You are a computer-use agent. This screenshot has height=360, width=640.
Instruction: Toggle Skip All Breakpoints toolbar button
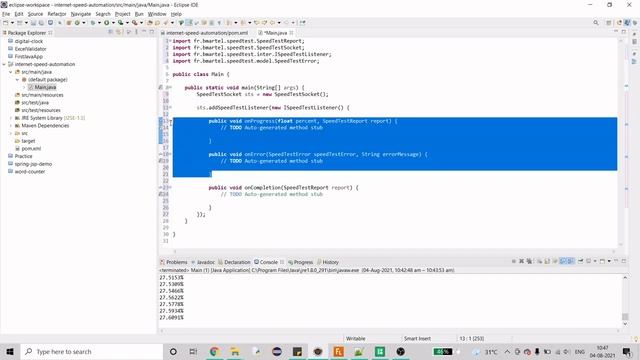tap(60, 23)
